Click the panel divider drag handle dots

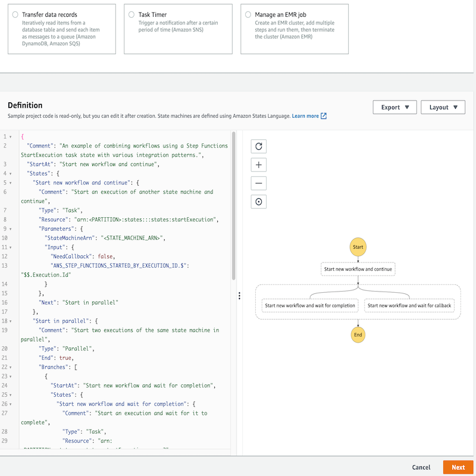coord(239,296)
